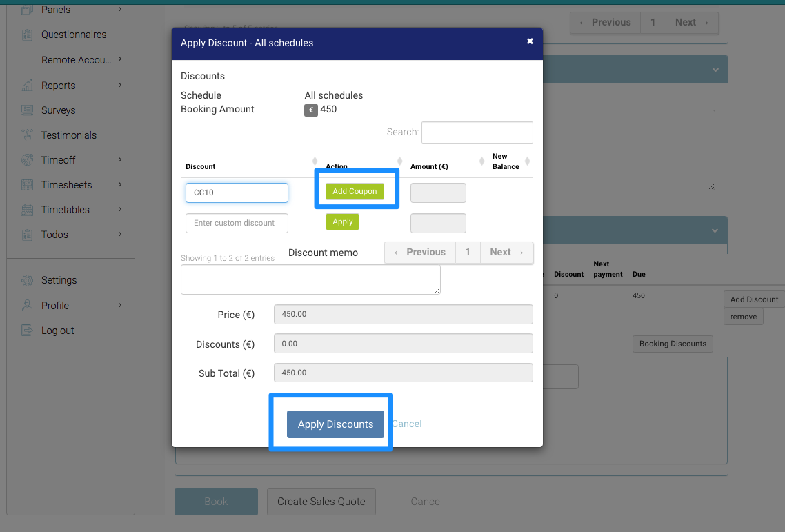The height and width of the screenshot is (532, 785).
Task: Click the Surveys sidebar icon
Action: click(x=27, y=110)
